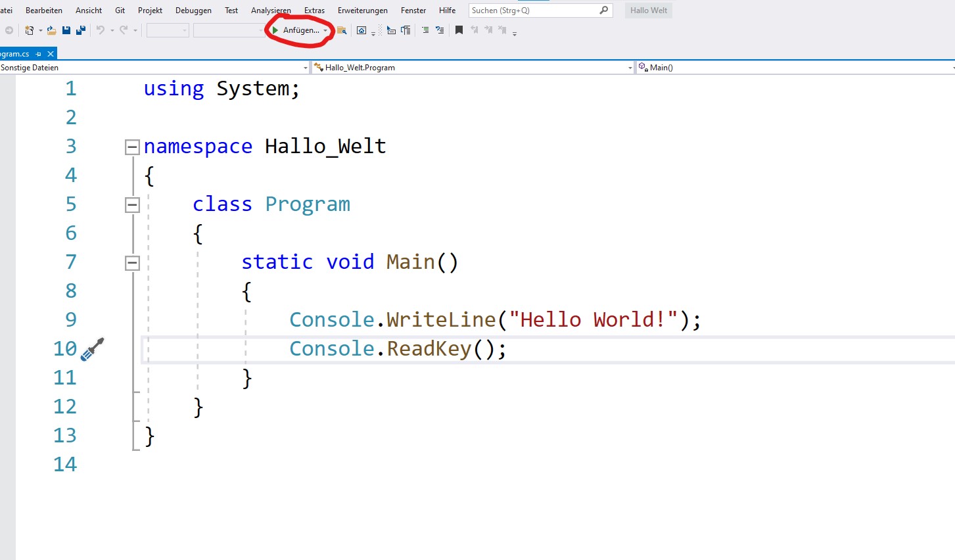The height and width of the screenshot is (560, 955).
Task: Click the namespace name Hallo_Welt in code
Action: 325,146
